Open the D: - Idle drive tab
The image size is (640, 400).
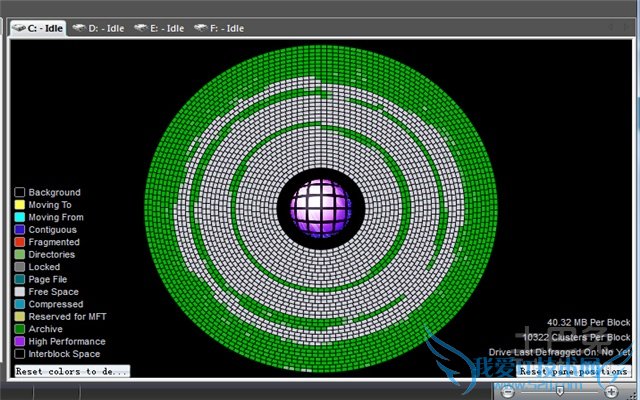point(98,28)
